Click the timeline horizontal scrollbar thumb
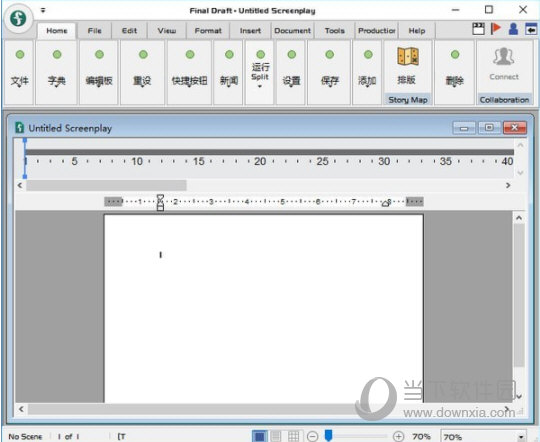The width and height of the screenshot is (540, 442). (106, 185)
